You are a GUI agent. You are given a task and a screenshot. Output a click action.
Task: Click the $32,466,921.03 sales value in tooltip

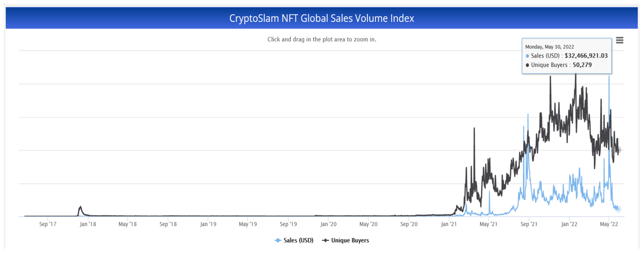tap(586, 56)
